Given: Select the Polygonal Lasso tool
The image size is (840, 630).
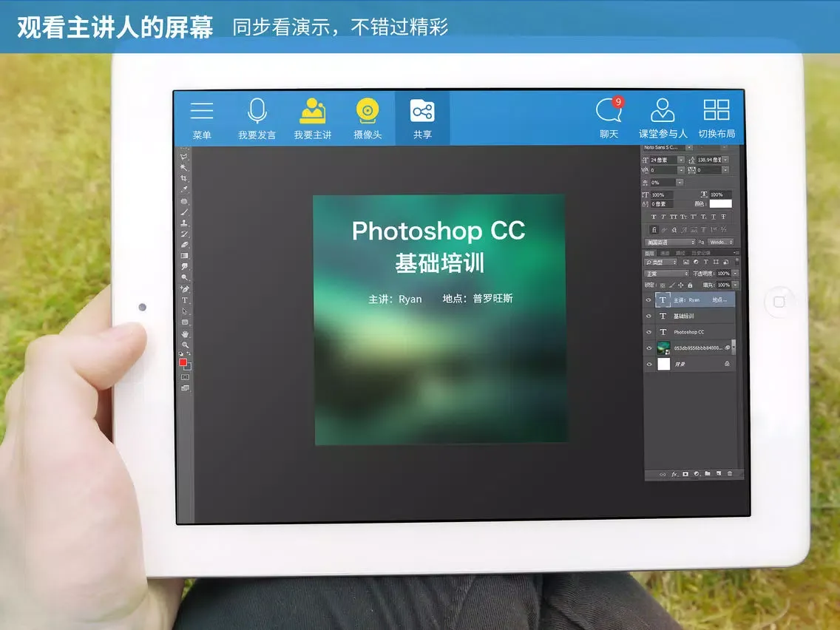Looking at the screenshot, I should 183,157.
